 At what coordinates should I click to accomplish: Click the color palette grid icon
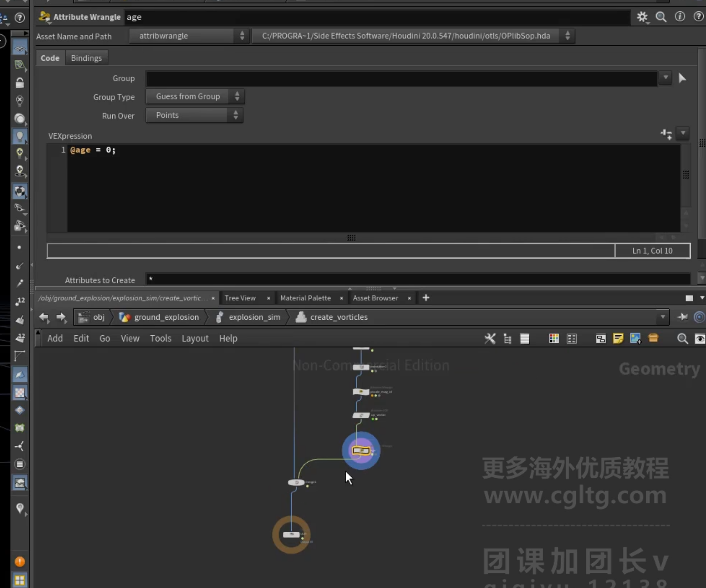(554, 339)
